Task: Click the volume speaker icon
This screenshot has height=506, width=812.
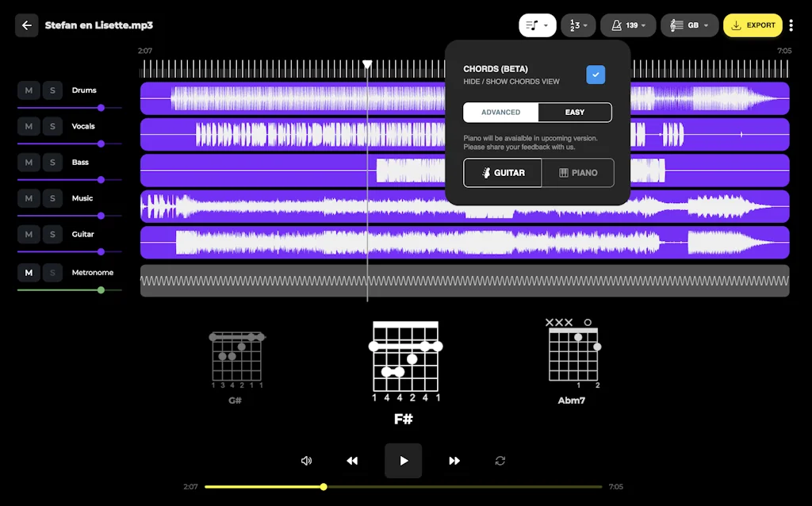Action: click(x=307, y=460)
